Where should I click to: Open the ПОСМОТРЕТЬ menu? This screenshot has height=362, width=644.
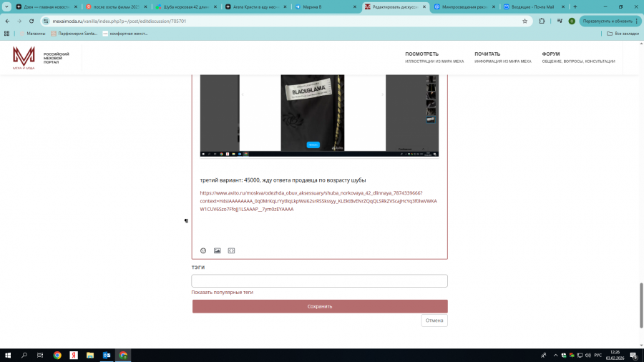(x=421, y=54)
